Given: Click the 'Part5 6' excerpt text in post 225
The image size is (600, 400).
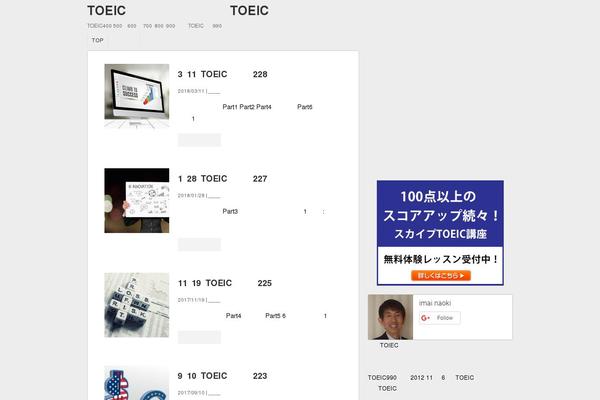Looking at the screenshot, I should 276,316.
